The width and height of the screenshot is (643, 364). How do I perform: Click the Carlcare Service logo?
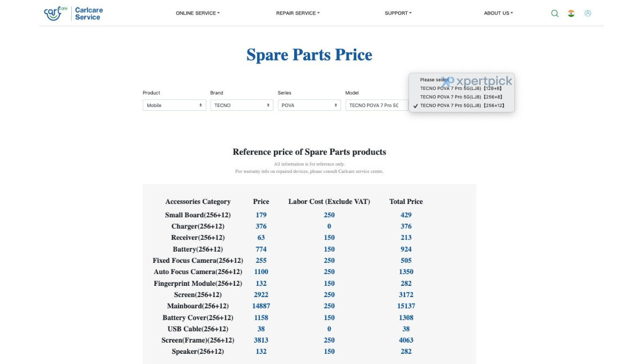[x=73, y=13]
